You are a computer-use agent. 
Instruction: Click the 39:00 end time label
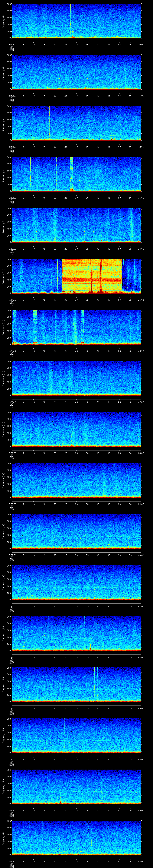(141, 504)
